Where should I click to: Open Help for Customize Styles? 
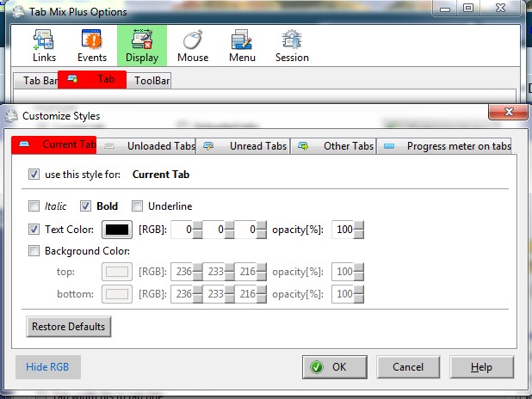pos(482,367)
